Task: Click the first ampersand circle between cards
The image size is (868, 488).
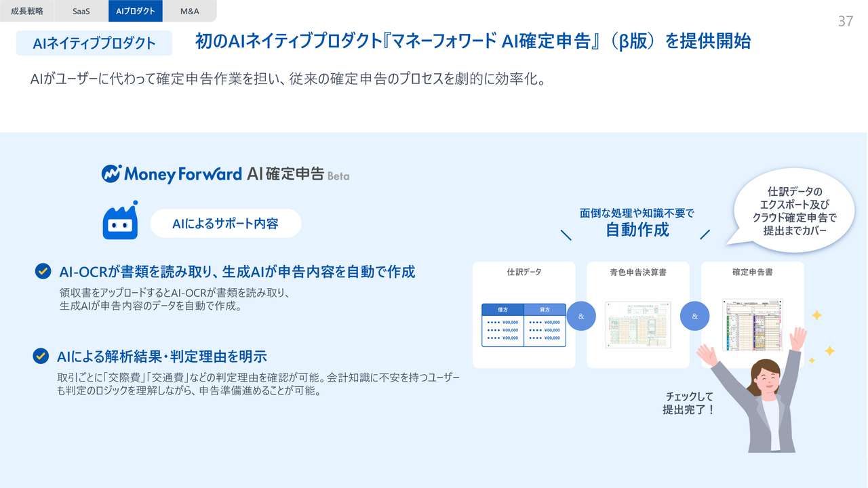Action: [580, 316]
